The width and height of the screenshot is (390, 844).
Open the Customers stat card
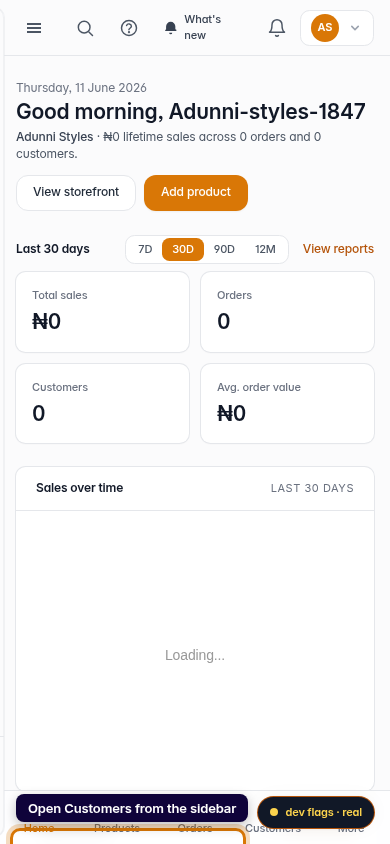(102, 404)
